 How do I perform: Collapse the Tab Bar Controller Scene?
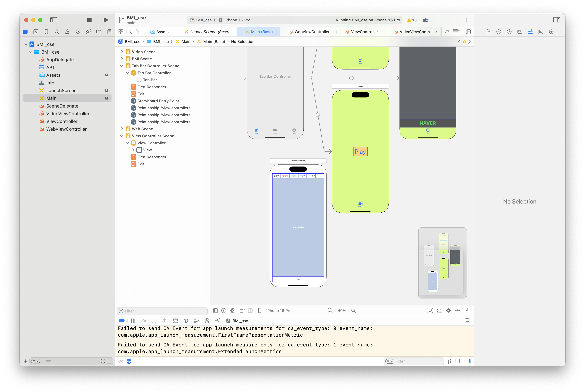pyautogui.click(x=122, y=66)
